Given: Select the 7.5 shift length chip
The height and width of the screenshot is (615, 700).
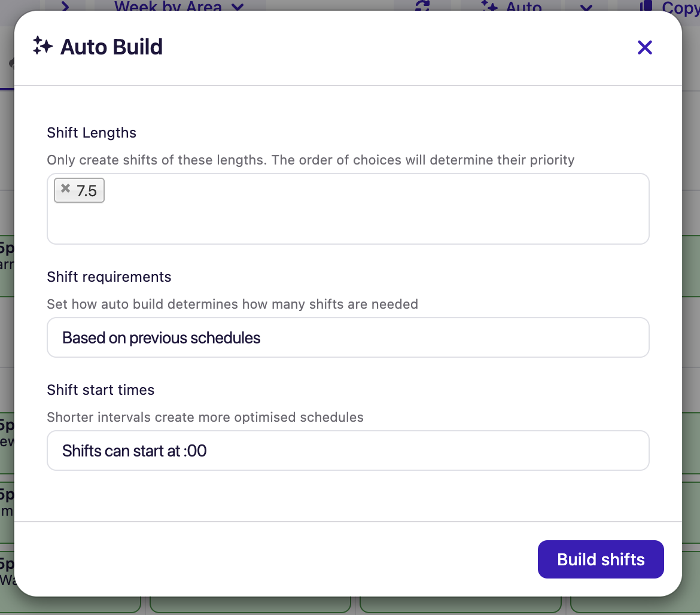Looking at the screenshot, I should click(x=84, y=189).
